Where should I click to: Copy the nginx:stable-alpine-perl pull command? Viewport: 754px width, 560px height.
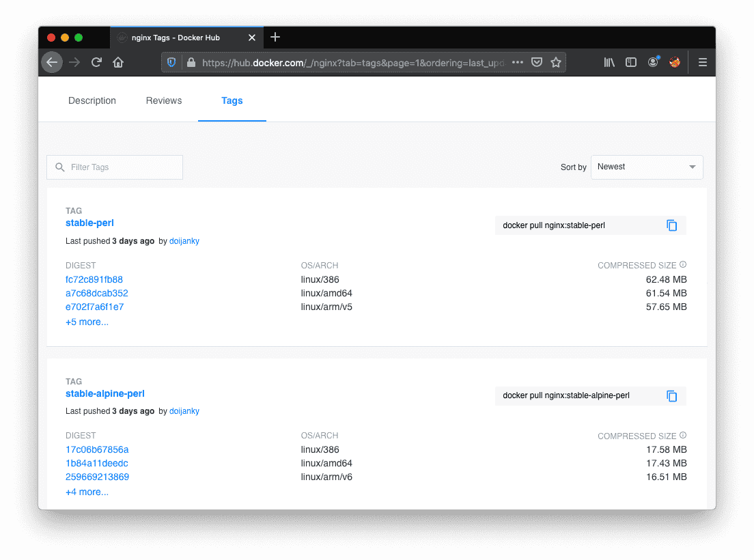[x=672, y=396]
